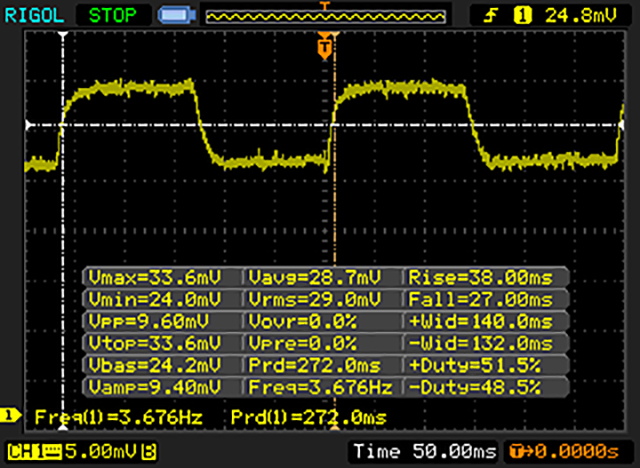The width and height of the screenshot is (640, 468).
Task: Click the +Wid=140.0ms measurement
Action: click(481, 322)
